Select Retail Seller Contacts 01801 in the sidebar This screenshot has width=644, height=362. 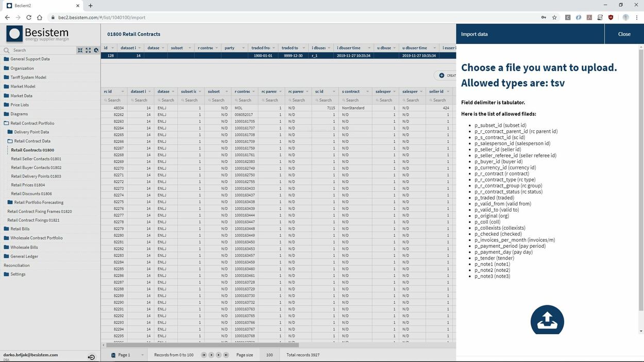pyautogui.click(x=35, y=159)
